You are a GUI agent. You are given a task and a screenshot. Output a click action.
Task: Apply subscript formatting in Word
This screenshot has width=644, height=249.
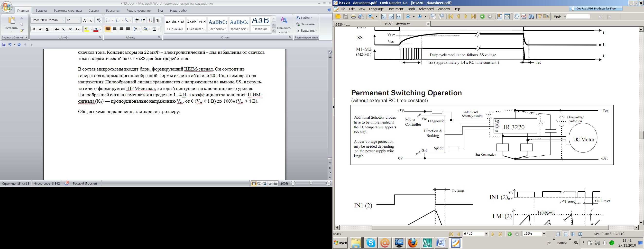point(64,29)
